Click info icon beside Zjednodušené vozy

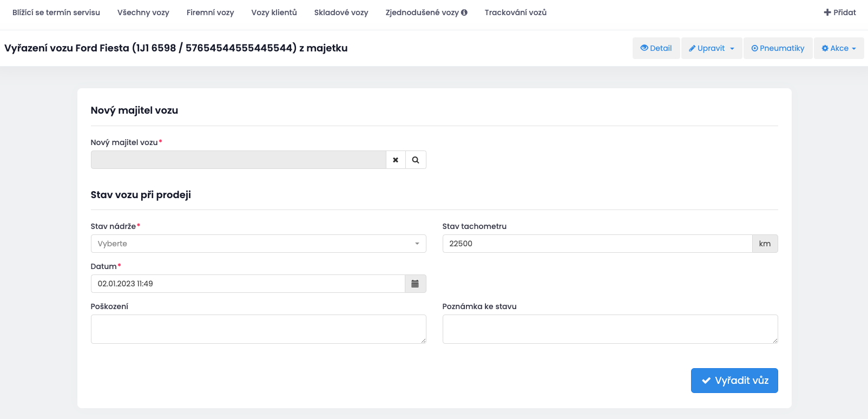coord(464,12)
